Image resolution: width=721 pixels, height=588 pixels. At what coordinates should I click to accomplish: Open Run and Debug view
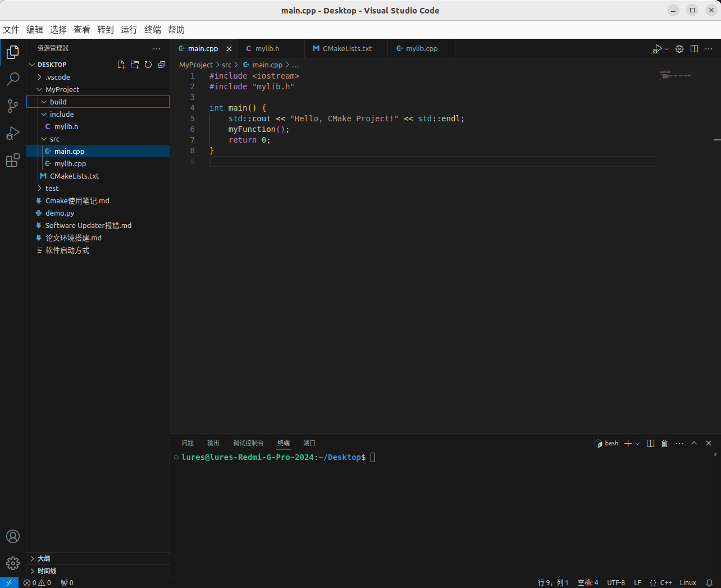click(x=13, y=133)
